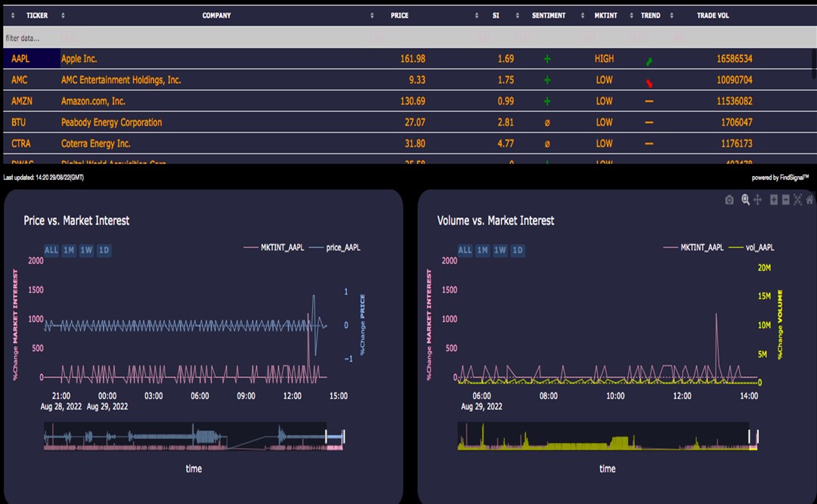The image size is (817, 504).
Task: Click the Autoscale icon in chart toolbar
Action: tap(798, 200)
